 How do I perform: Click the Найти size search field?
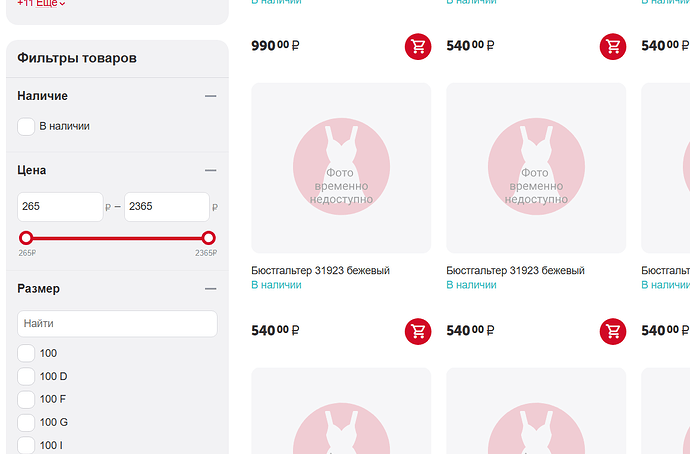coord(117,324)
